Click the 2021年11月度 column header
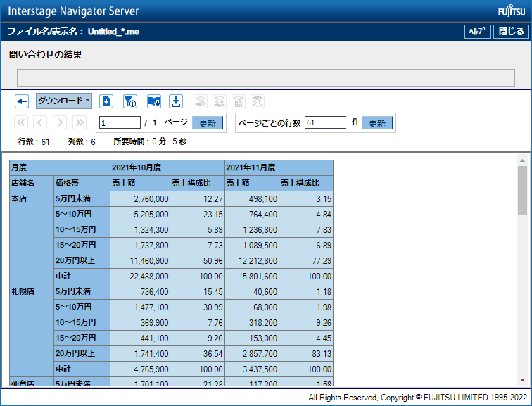The width and height of the screenshot is (532, 406). coord(279,167)
